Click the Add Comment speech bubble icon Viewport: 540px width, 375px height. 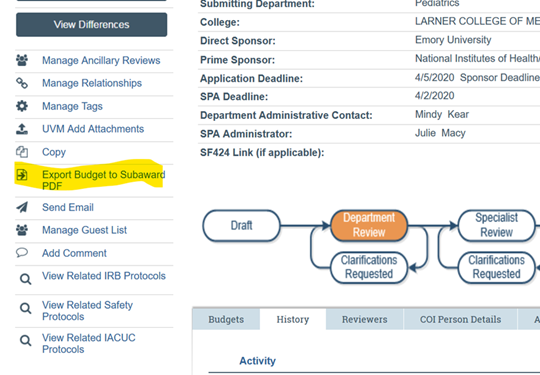tap(22, 253)
